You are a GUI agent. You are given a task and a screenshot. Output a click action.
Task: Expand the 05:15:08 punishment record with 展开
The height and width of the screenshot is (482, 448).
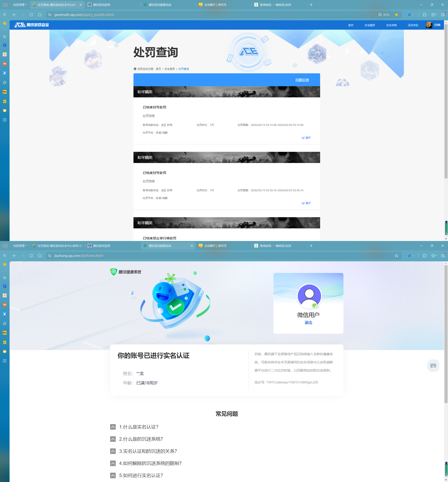click(306, 138)
